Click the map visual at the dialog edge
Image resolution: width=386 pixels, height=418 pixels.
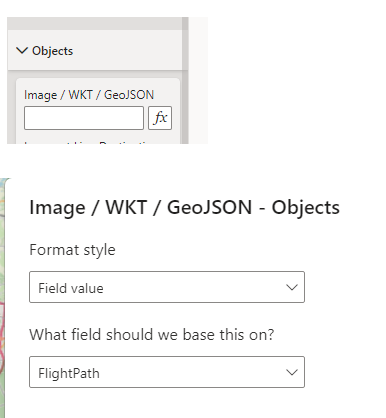point(2,298)
